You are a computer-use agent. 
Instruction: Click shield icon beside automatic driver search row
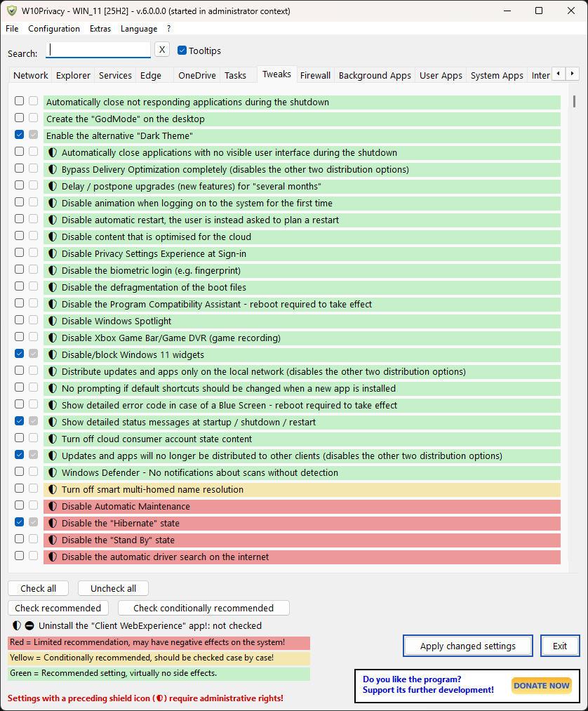coord(53,557)
